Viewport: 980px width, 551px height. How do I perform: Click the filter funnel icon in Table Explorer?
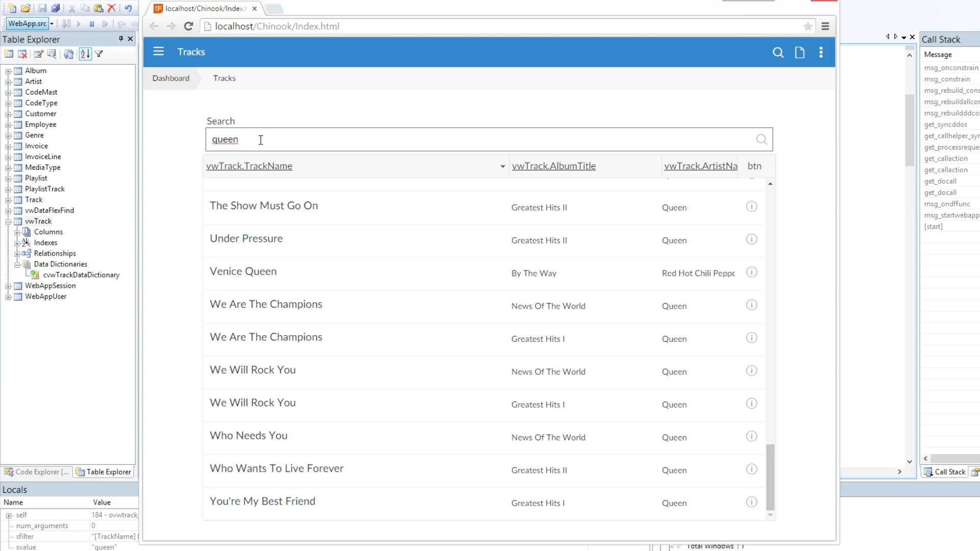pos(99,54)
